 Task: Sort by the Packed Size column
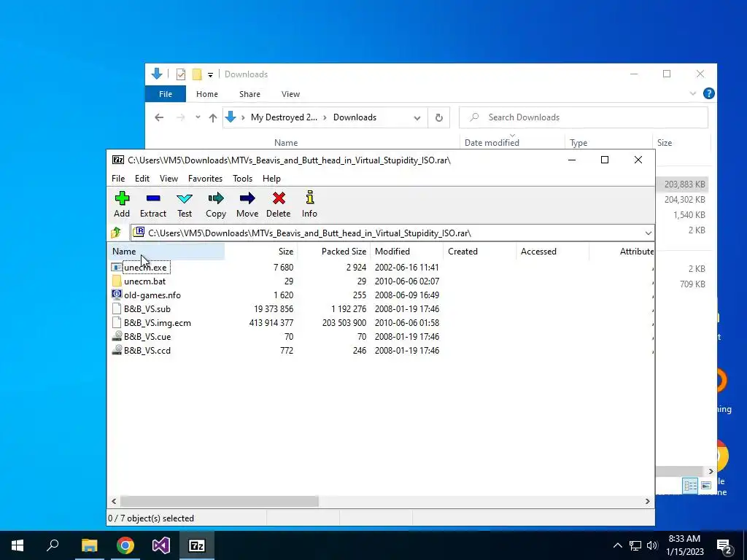[x=334, y=252]
